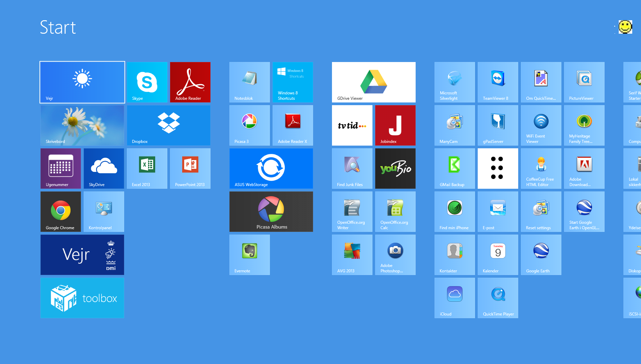Image resolution: width=641 pixels, height=364 pixels.
Task: Open the E-post mail tile
Action: tap(498, 212)
